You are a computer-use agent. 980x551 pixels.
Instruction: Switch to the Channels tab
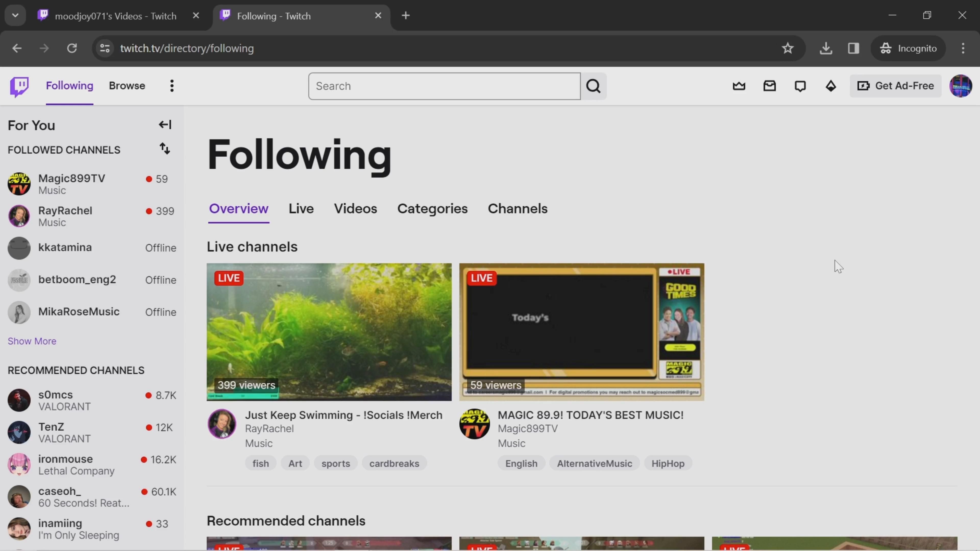pyautogui.click(x=517, y=209)
